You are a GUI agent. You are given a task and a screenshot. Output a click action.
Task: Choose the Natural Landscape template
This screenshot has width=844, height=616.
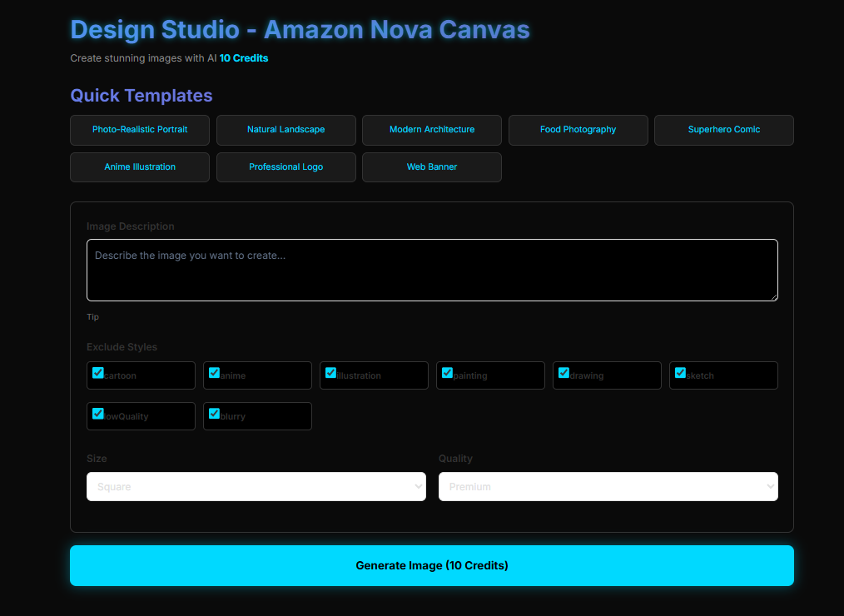coord(285,130)
